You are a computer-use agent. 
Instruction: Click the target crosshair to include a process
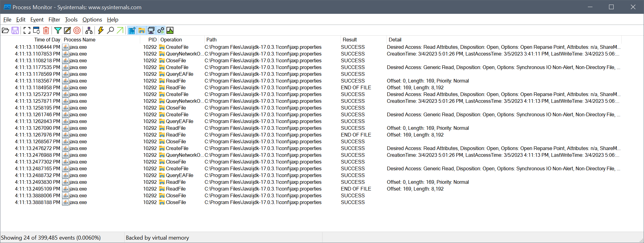(x=77, y=30)
